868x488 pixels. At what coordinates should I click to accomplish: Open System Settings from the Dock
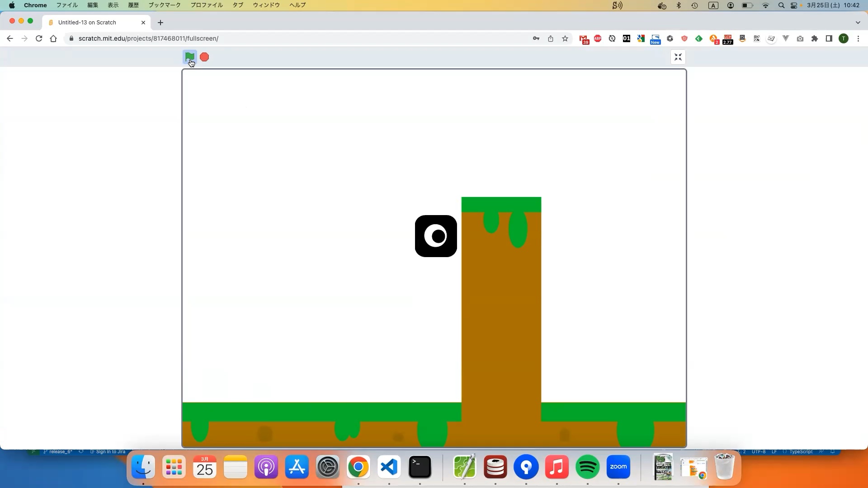328,467
